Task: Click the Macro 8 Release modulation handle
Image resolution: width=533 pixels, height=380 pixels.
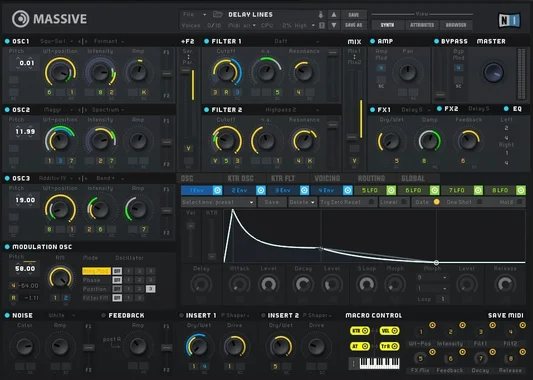Action: (x=522, y=352)
